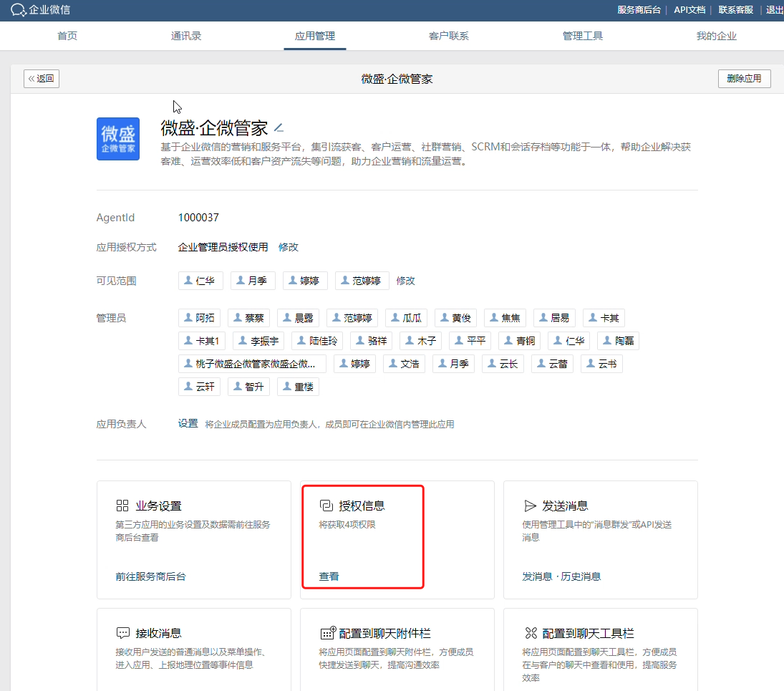The height and width of the screenshot is (691, 784).
Task: Open the 服务商后台 header link
Action: click(x=639, y=10)
